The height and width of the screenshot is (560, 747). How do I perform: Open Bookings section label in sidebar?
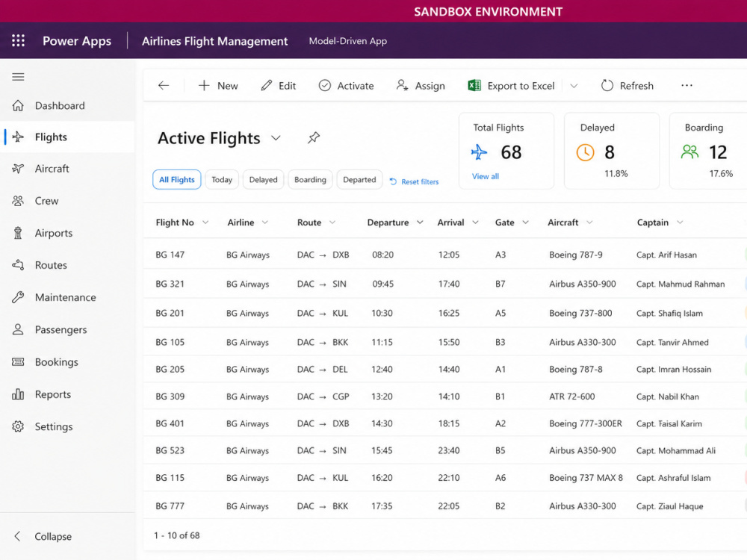(x=57, y=362)
